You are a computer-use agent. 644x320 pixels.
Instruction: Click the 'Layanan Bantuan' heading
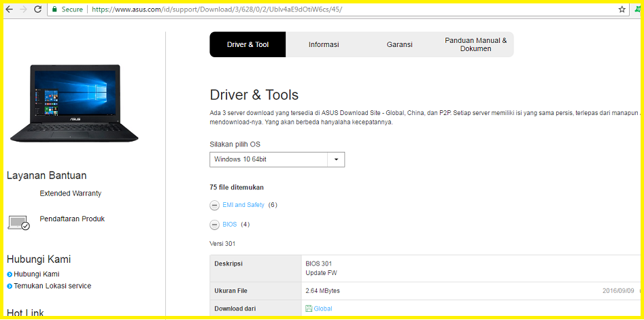tap(47, 176)
